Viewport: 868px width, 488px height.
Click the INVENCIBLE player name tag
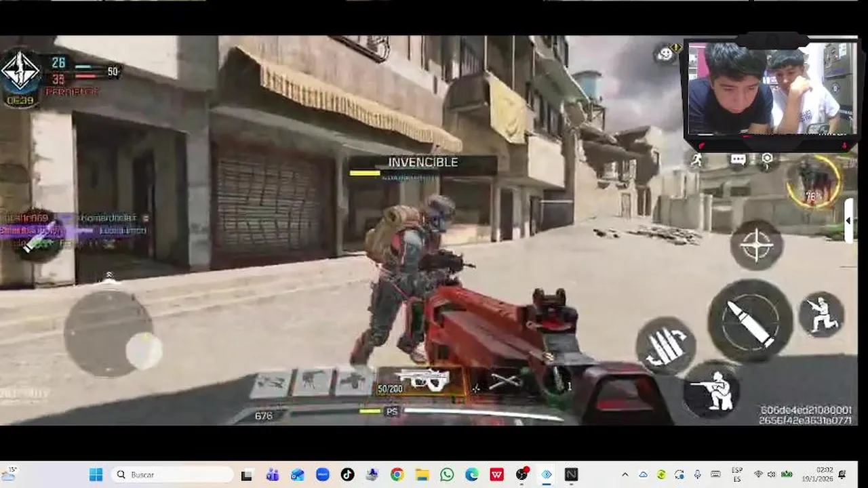point(422,163)
